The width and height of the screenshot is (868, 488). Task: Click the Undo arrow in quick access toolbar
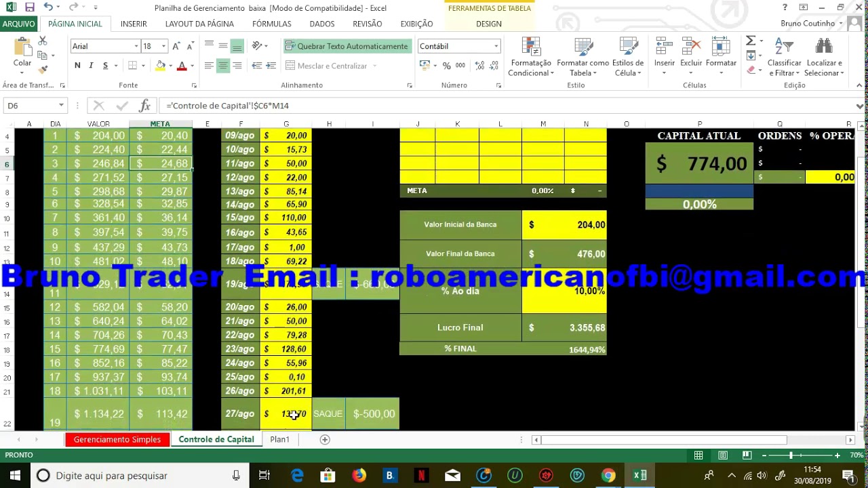click(x=48, y=7)
